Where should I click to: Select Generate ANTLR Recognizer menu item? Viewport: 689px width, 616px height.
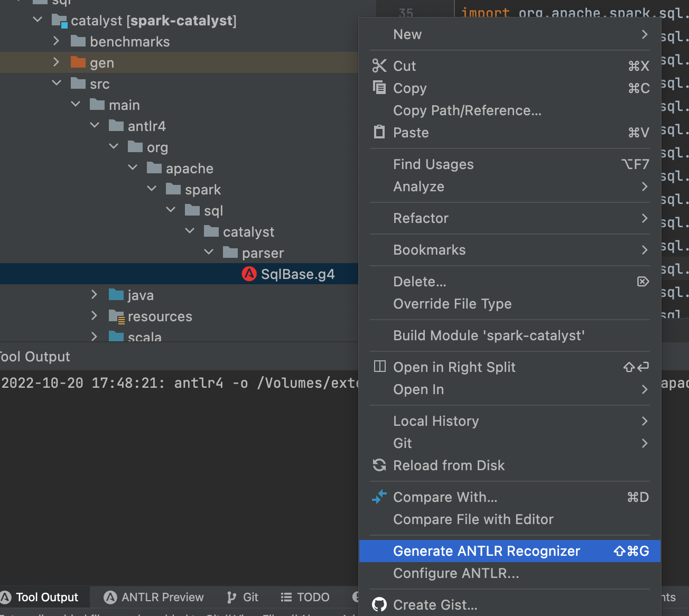[486, 551]
